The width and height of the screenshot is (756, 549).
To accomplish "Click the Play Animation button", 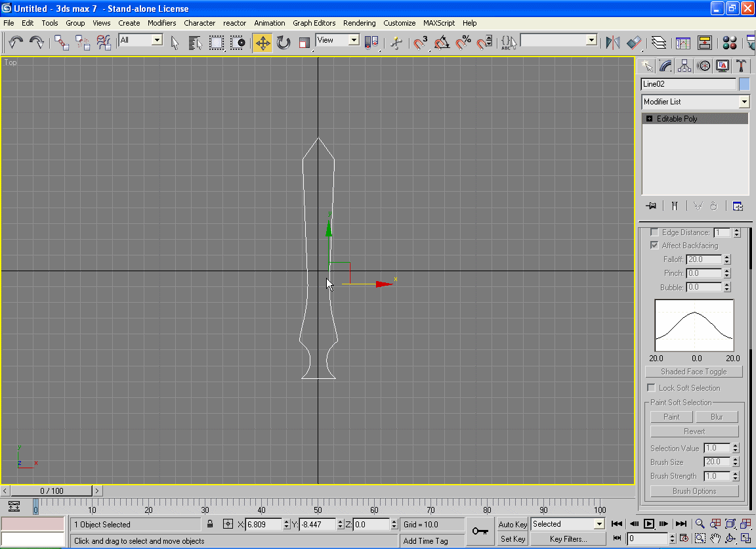I will [x=649, y=523].
